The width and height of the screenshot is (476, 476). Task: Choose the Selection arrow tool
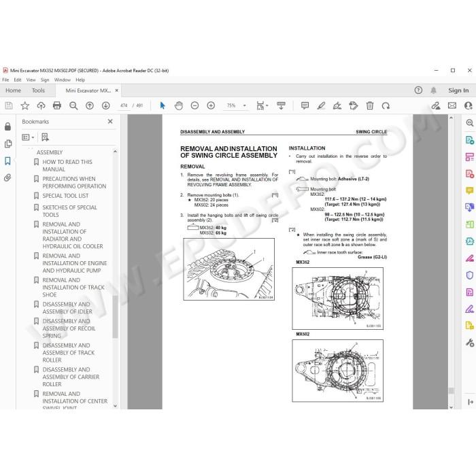163,105
